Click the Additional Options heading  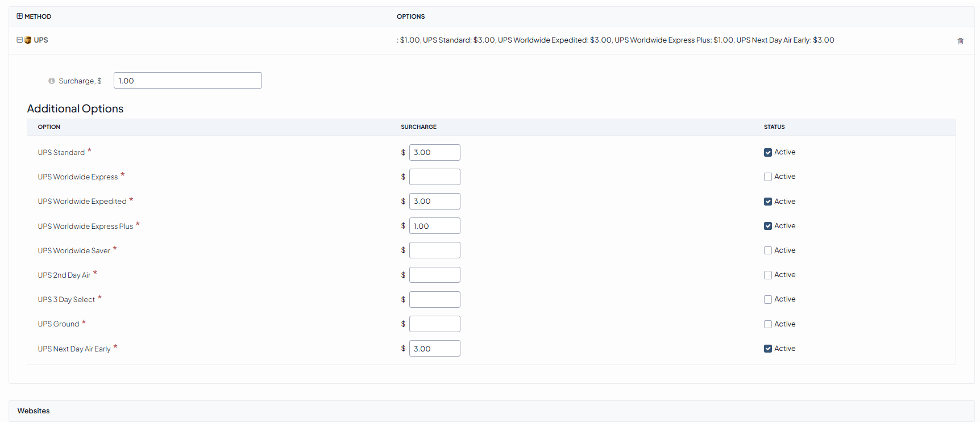coord(75,108)
